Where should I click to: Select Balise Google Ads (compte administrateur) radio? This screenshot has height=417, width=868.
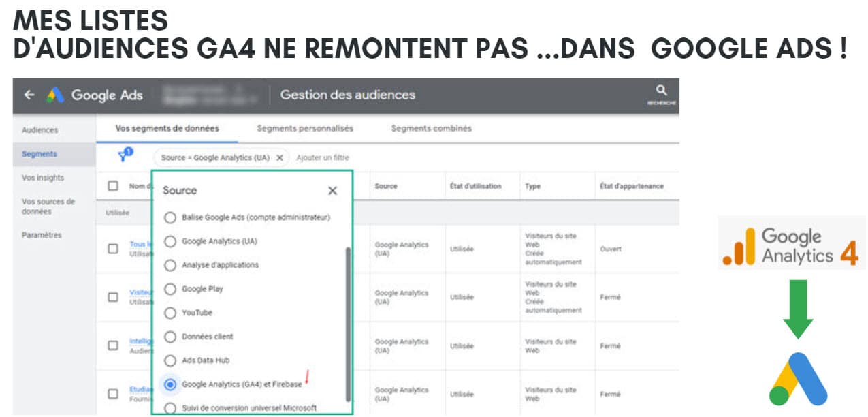(170, 217)
